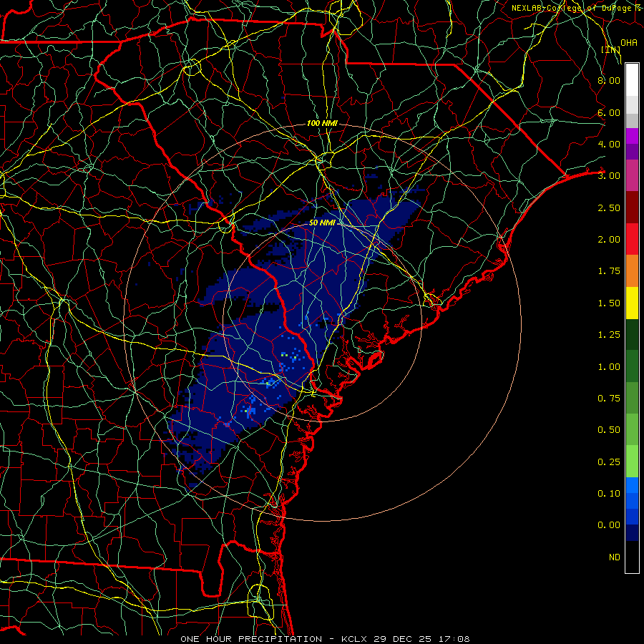Click the 1.50 legend value
The height and width of the screenshot is (644, 644).
(609, 303)
